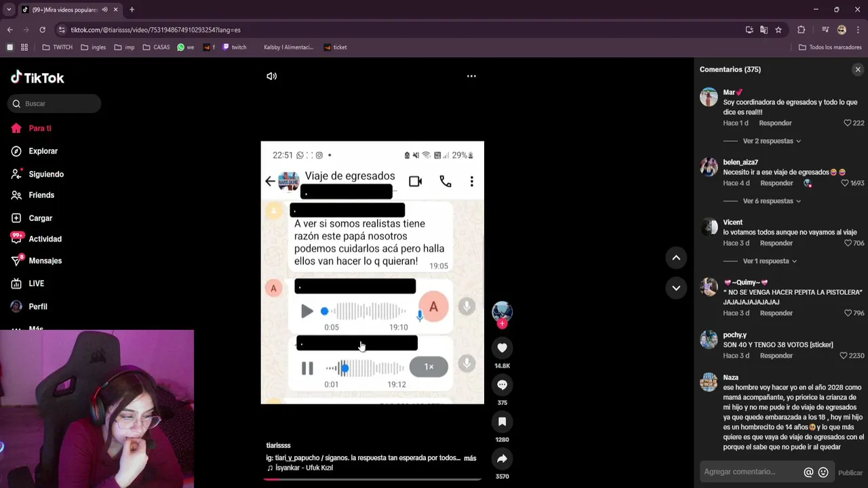Open the CASAS bookmarks folder
Screen dimensions: 868x488
[156, 47]
